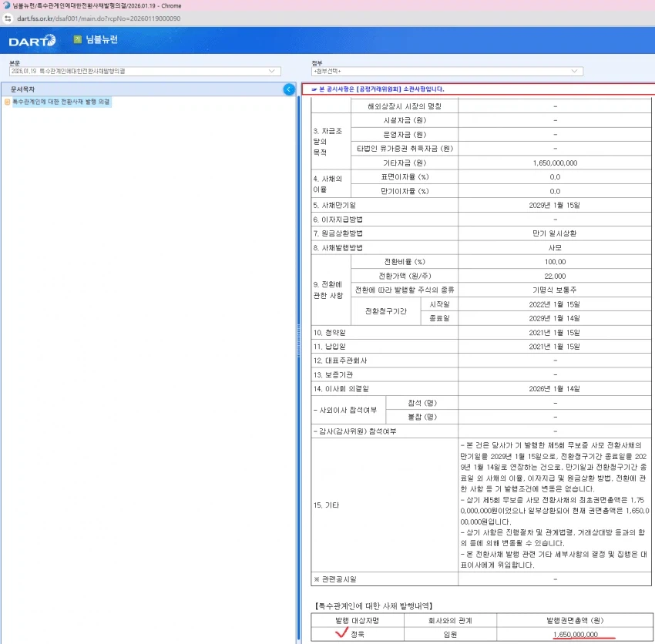Screen dimensions: 655x644
Task: Click document icon beside 특수관계인에 대한 전환사채 발행 의결
Action: [7, 102]
